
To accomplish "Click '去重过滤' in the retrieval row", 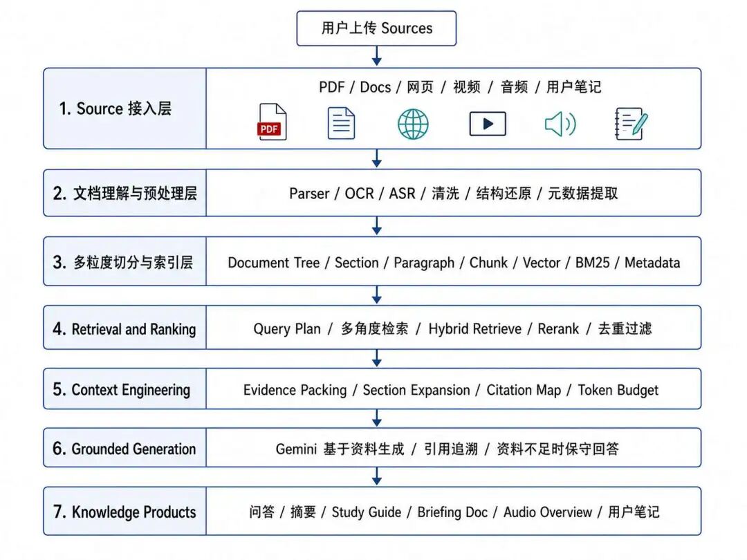I will point(625,328).
